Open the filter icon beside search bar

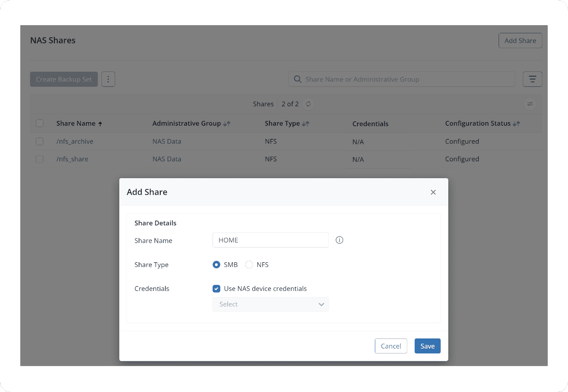click(532, 79)
